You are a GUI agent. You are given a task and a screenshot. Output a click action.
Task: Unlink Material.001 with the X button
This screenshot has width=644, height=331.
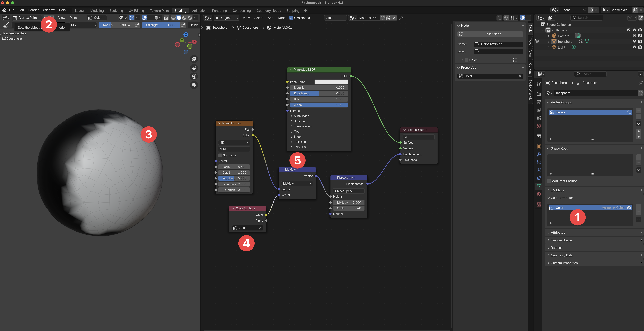pos(394,18)
